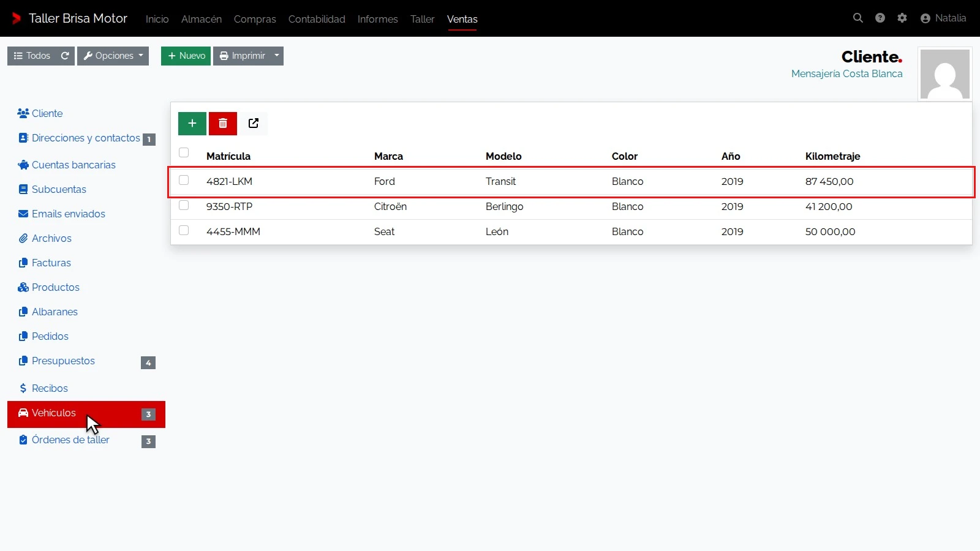Open the Ventas menu

[x=462, y=19]
